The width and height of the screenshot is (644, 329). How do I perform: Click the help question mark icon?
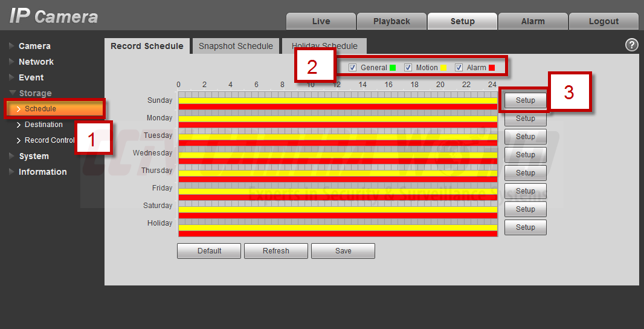[x=631, y=45]
